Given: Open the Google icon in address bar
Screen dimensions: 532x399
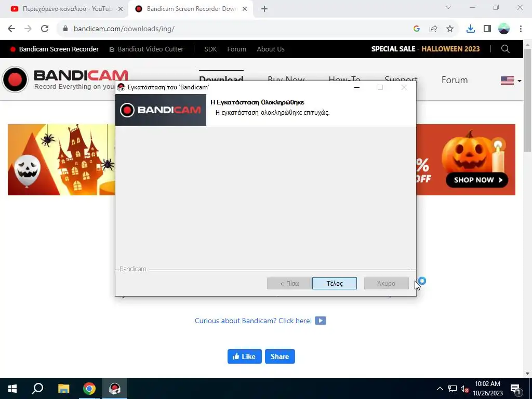Looking at the screenshot, I should tap(417, 29).
